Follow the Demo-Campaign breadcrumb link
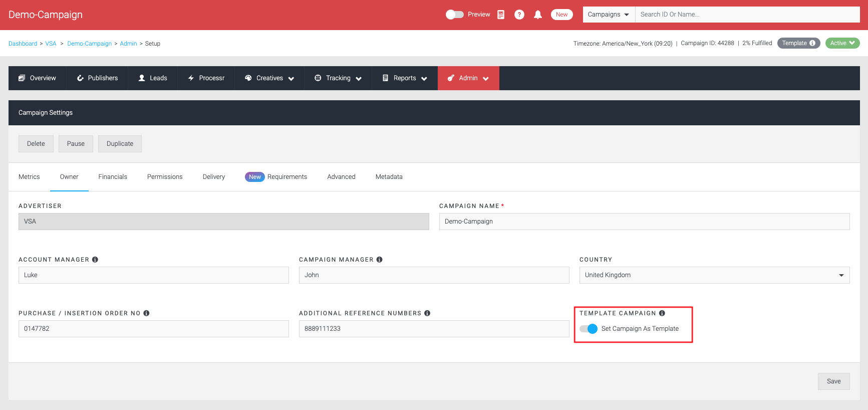Viewport: 868px width, 410px height. click(x=90, y=44)
